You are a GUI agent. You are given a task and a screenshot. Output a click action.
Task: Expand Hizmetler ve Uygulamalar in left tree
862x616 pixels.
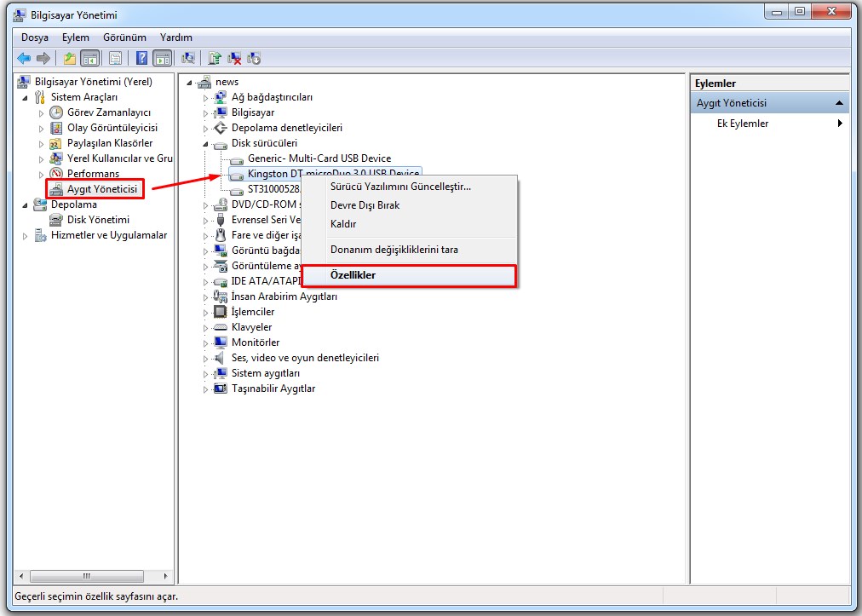[x=25, y=236]
